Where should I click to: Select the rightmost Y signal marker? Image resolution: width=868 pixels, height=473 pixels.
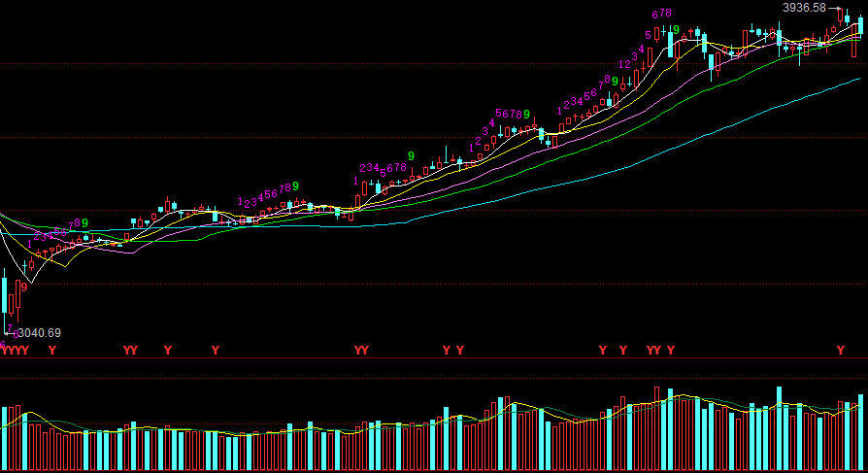pos(841,350)
